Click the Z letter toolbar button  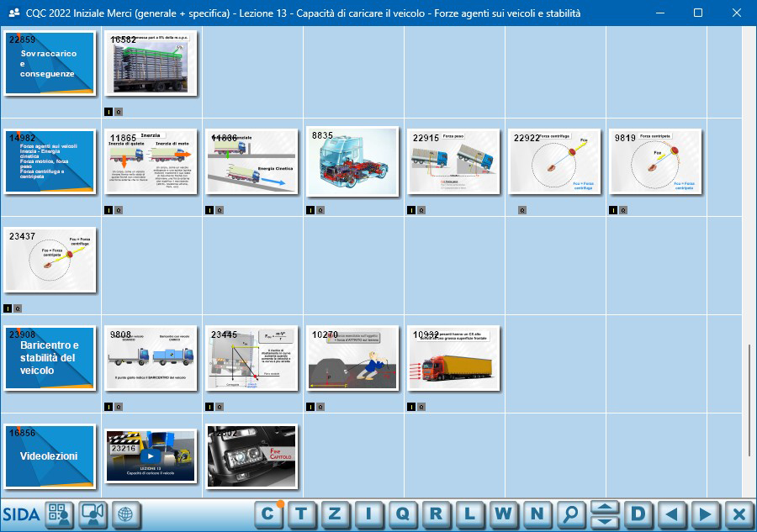point(335,514)
